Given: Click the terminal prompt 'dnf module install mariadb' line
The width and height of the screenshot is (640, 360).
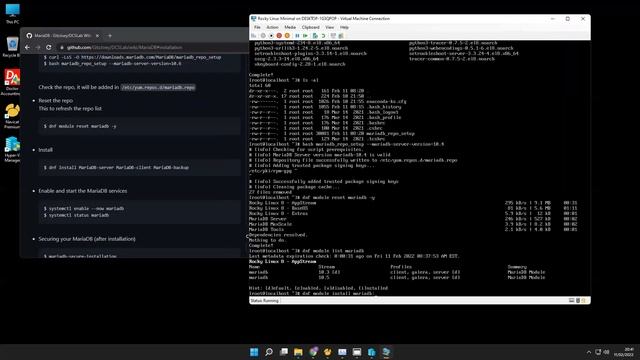Looking at the screenshot, I should (311, 293).
